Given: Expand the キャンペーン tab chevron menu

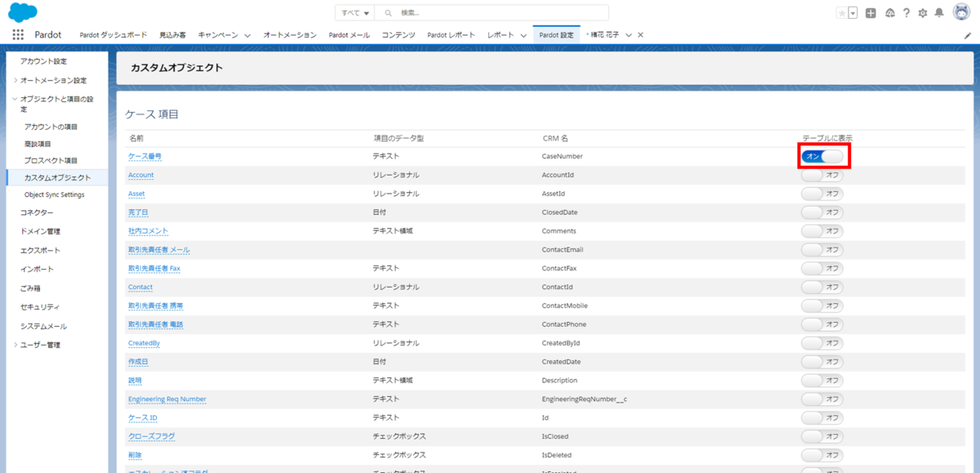Looking at the screenshot, I should point(248,35).
